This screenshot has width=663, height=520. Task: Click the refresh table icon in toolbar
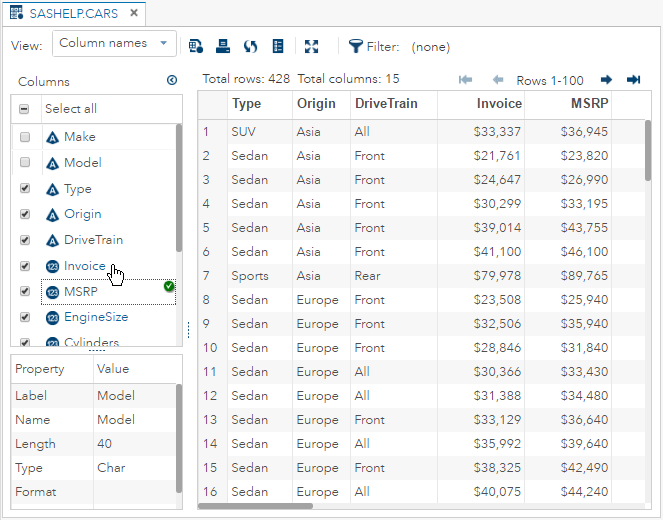tap(251, 46)
